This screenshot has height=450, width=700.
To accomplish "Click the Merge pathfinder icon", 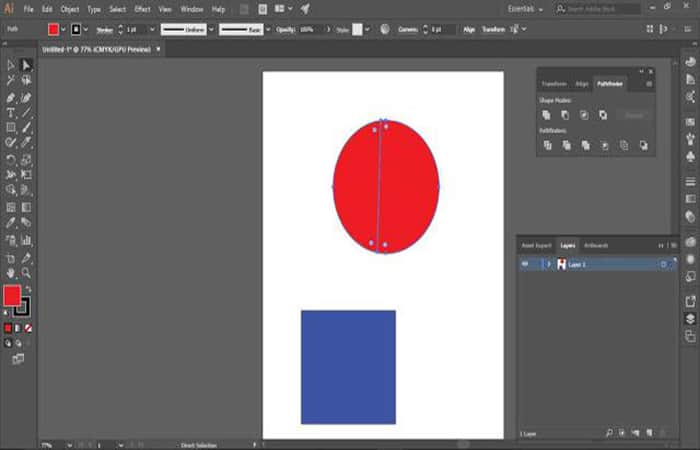I will point(586,146).
